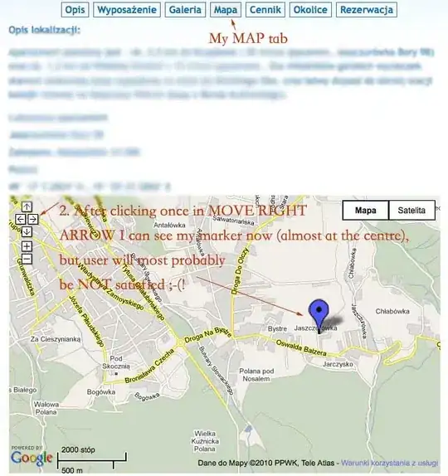This screenshot has height=476, width=448.
Task: Switch map view to Satelita
Action: [411, 210]
